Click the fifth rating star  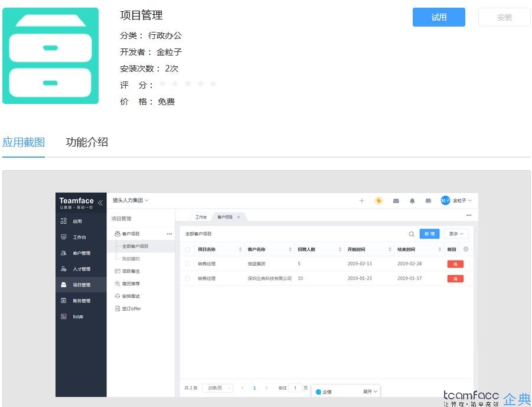pyautogui.click(x=213, y=83)
